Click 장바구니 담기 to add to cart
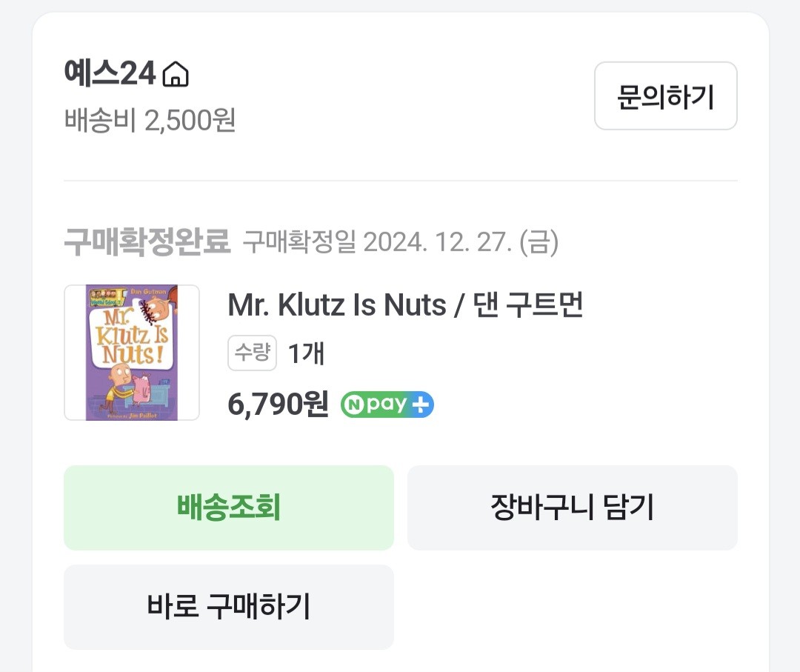Image resolution: width=800 pixels, height=672 pixels. point(572,508)
